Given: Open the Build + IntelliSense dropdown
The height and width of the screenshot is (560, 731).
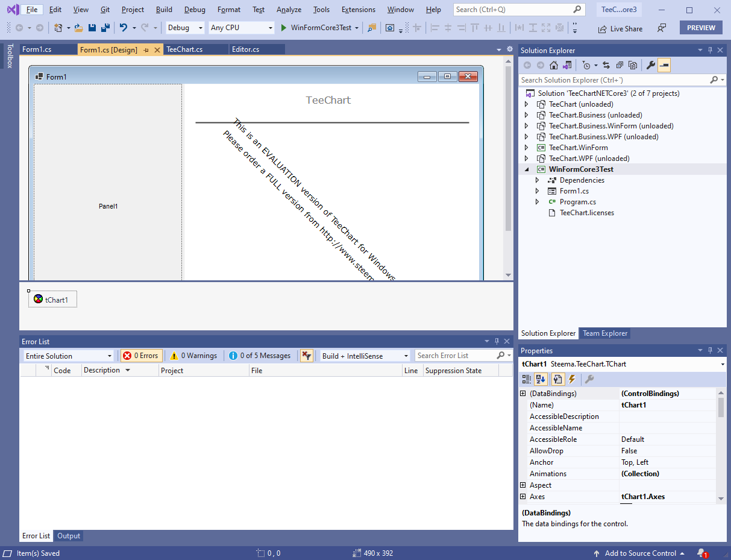Looking at the screenshot, I should point(365,356).
